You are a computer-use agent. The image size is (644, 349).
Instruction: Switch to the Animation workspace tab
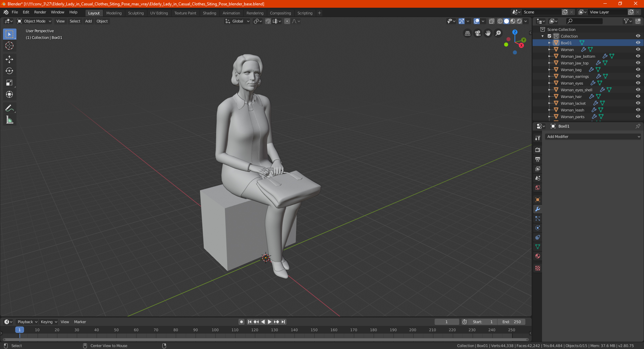pyautogui.click(x=231, y=13)
